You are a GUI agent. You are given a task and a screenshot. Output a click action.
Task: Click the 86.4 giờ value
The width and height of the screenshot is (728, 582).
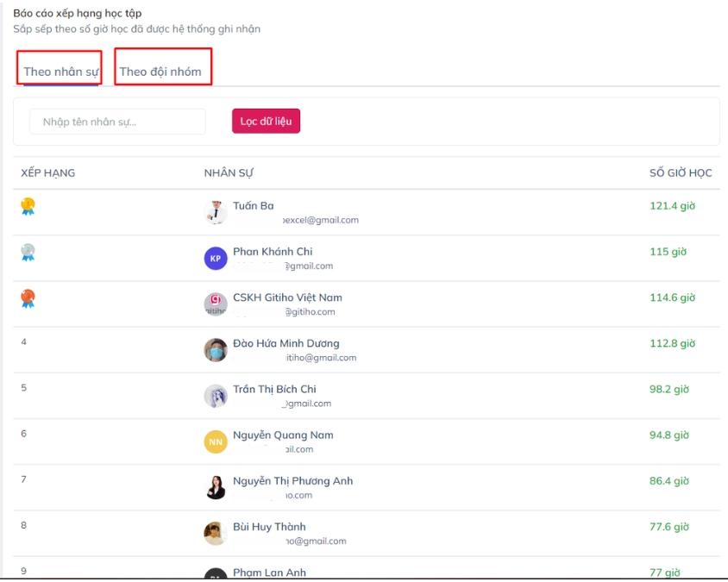pyautogui.click(x=669, y=481)
